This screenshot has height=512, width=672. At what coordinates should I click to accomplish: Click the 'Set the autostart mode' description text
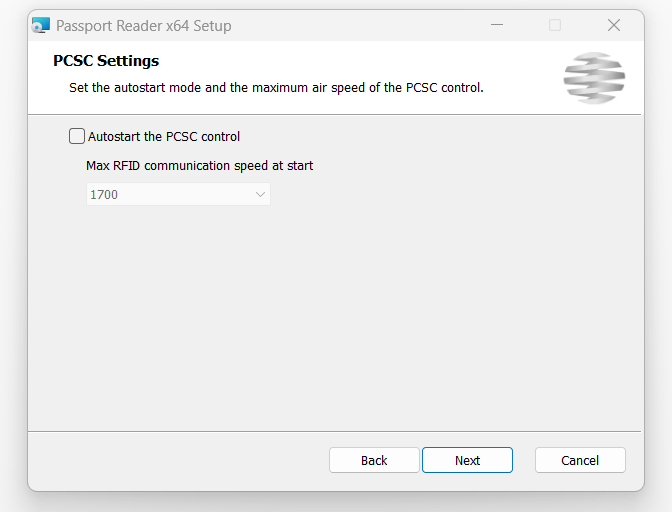click(276, 87)
